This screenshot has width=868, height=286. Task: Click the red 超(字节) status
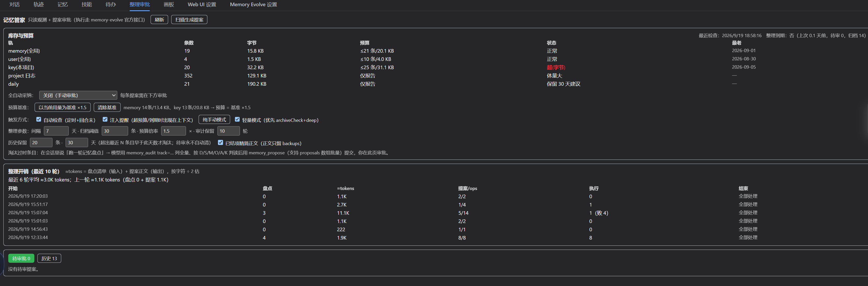(x=556, y=67)
